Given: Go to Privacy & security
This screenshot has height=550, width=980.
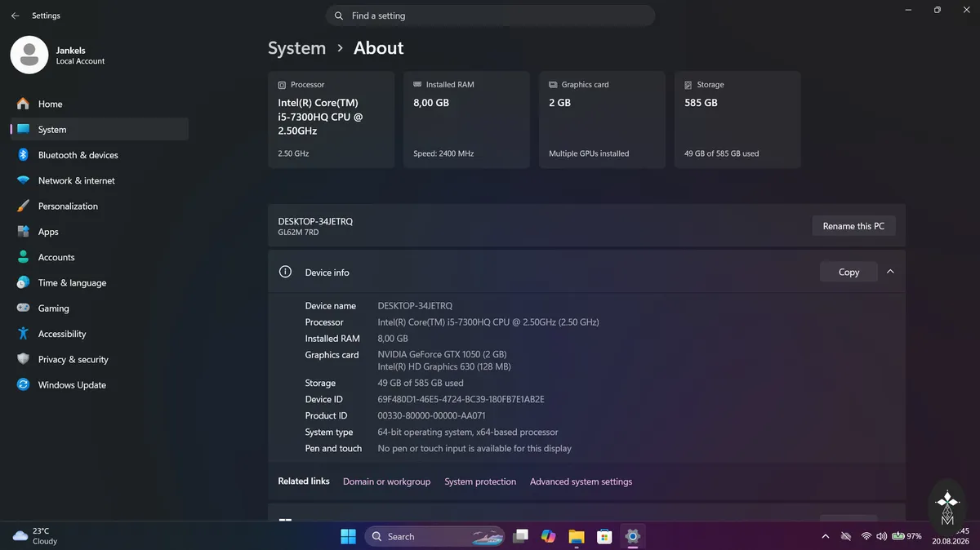Looking at the screenshot, I should tap(99, 359).
